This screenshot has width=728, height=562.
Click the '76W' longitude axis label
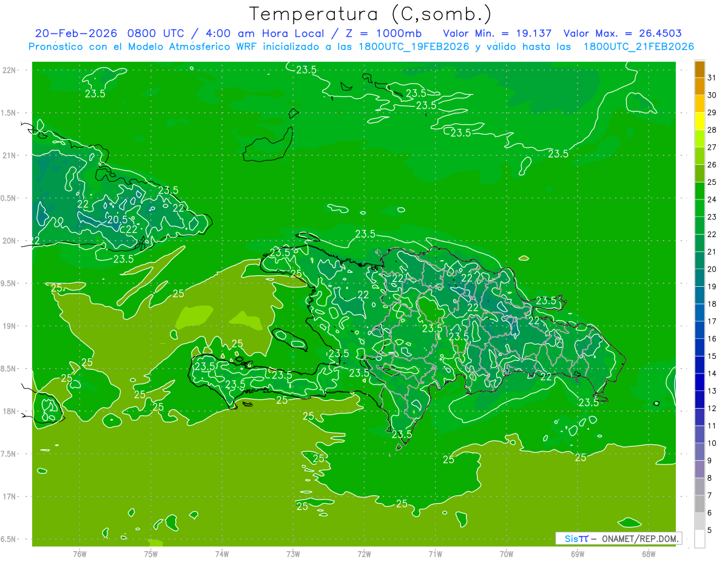tap(79, 554)
